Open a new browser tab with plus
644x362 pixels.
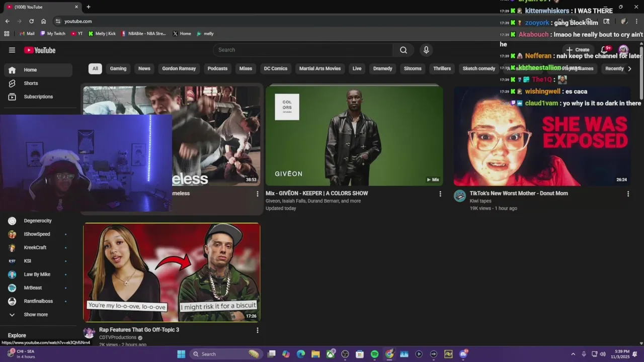pos(89,7)
